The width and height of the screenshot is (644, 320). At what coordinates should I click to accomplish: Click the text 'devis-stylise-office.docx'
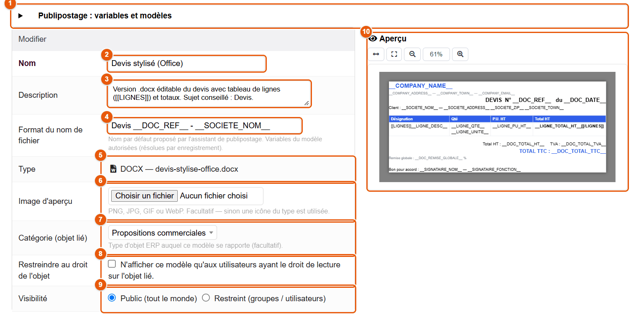click(x=197, y=169)
